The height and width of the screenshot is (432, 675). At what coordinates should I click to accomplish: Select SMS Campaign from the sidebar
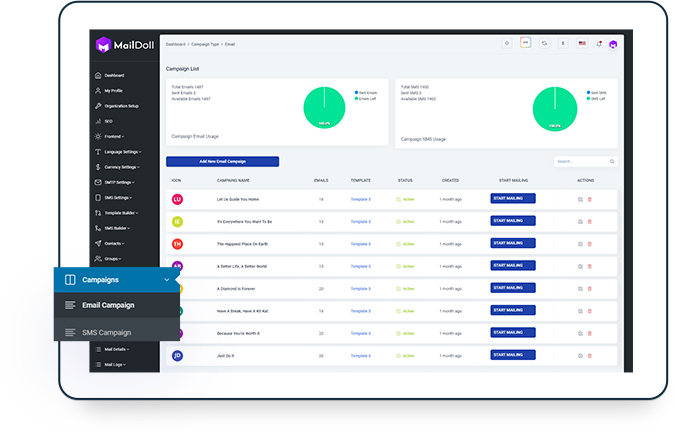[x=106, y=331]
